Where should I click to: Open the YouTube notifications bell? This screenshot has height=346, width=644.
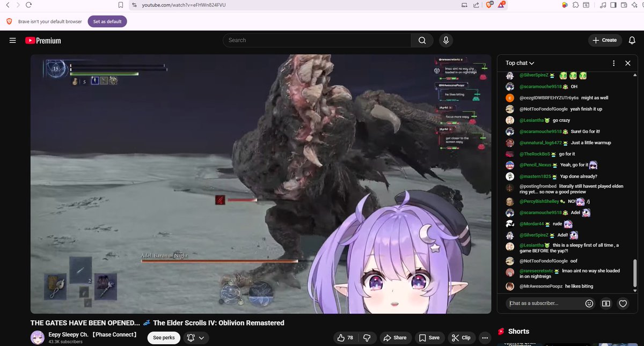[631, 40]
